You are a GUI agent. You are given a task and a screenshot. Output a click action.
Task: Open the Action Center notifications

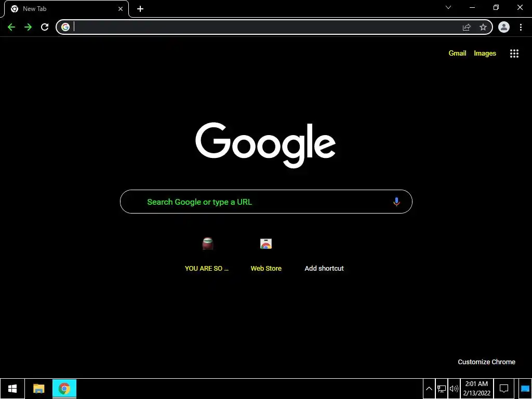(x=504, y=389)
